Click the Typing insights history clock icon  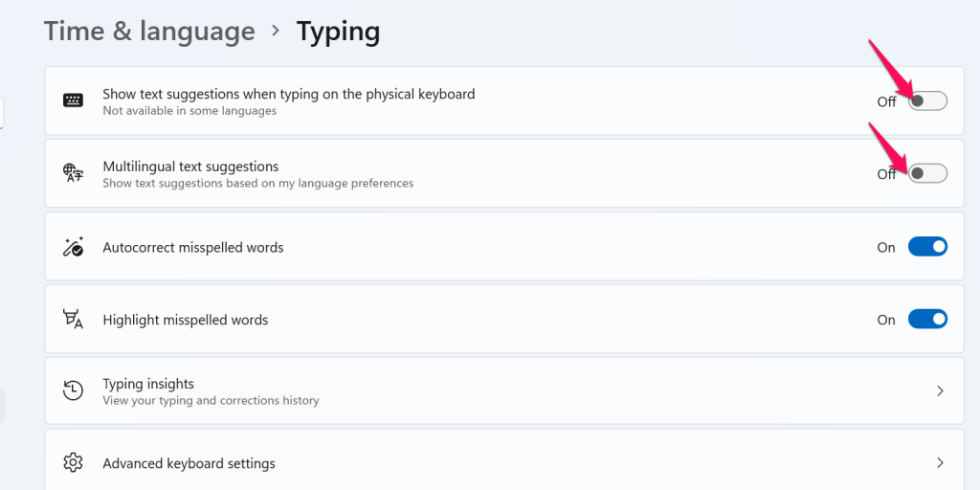(73, 390)
